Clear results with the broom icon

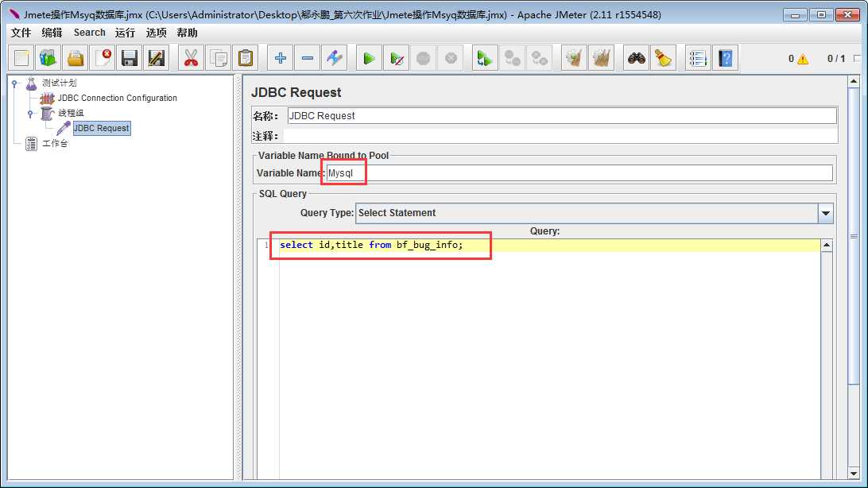574,58
